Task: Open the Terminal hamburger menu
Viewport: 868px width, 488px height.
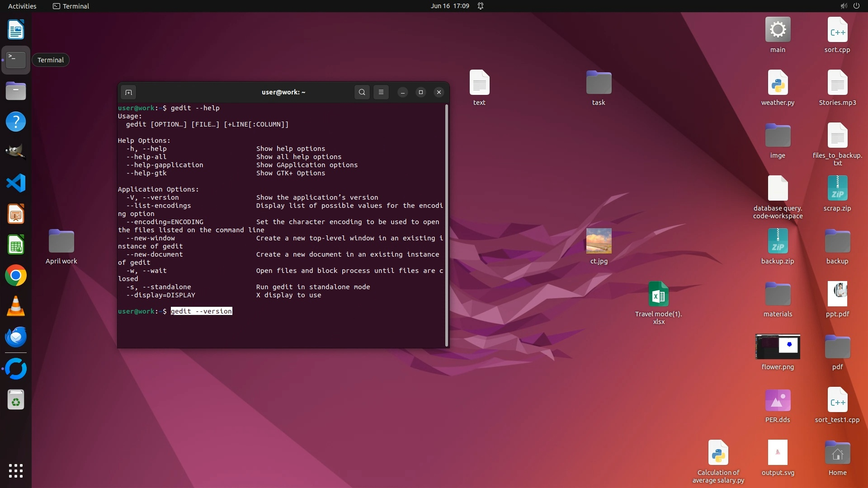Action: click(x=381, y=92)
